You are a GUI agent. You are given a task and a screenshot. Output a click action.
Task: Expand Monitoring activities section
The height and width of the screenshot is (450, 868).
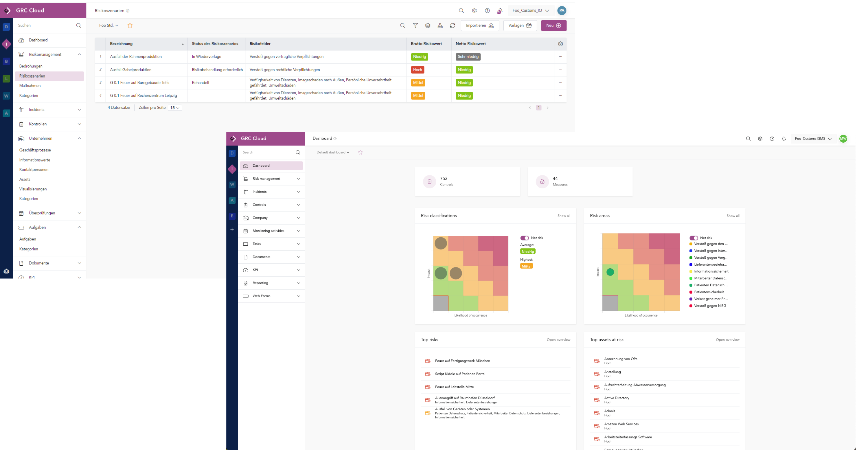(x=271, y=231)
